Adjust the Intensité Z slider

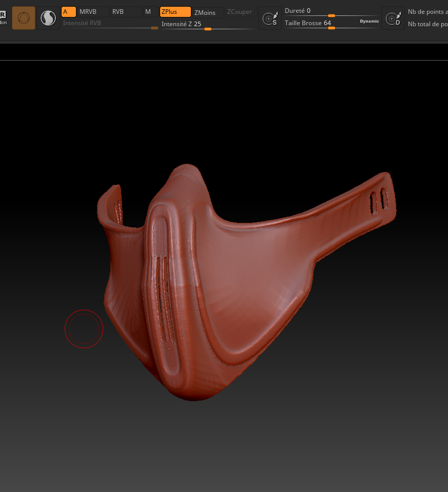coord(208,29)
